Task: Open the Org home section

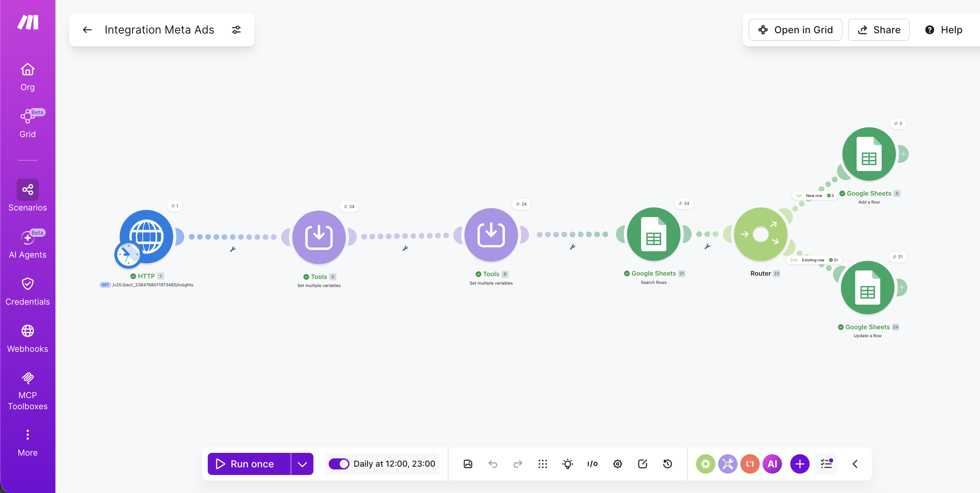Action: 27,77
